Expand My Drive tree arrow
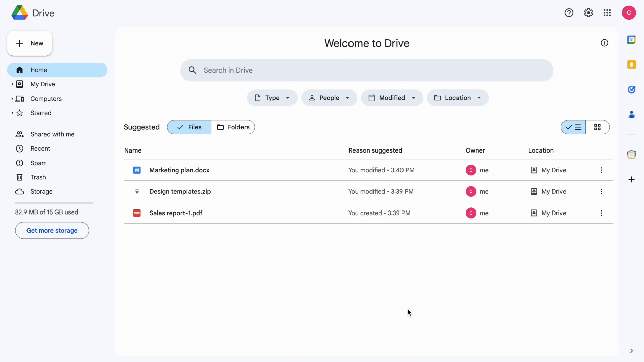Screen dimensions: 644x362 [x=12, y=84]
